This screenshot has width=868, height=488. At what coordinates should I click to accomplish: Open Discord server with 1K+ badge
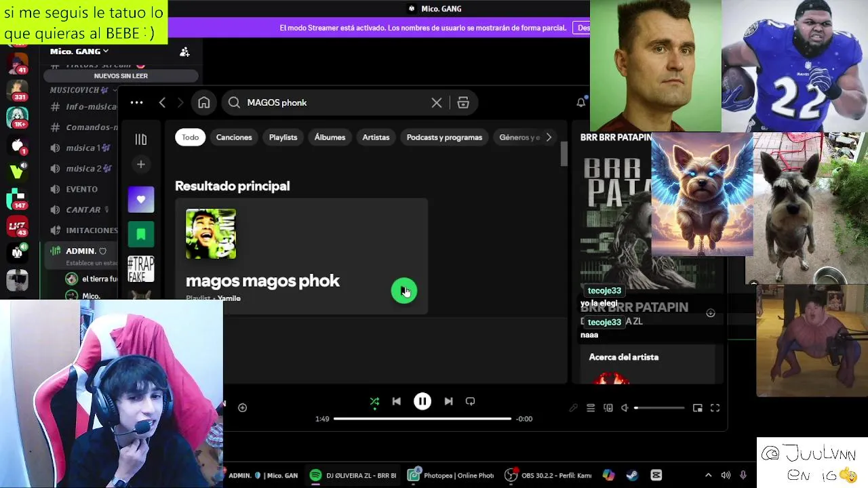tap(18, 117)
